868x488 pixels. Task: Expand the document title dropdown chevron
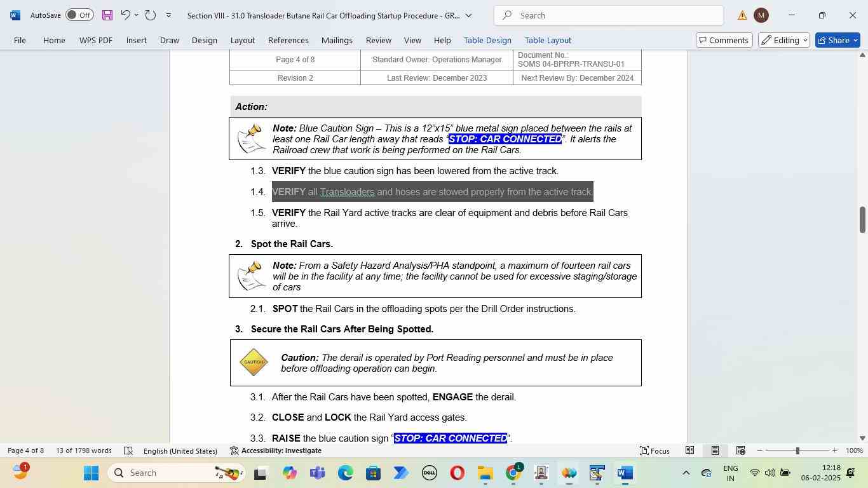tap(468, 15)
